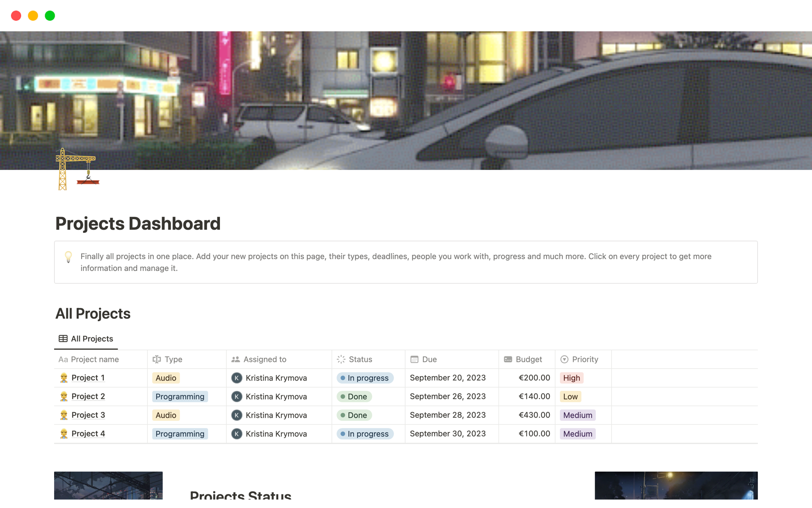Viewport: 812px width, 508px height.
Task: Click the High priority tag for Project 1
Action: [571, 378]
